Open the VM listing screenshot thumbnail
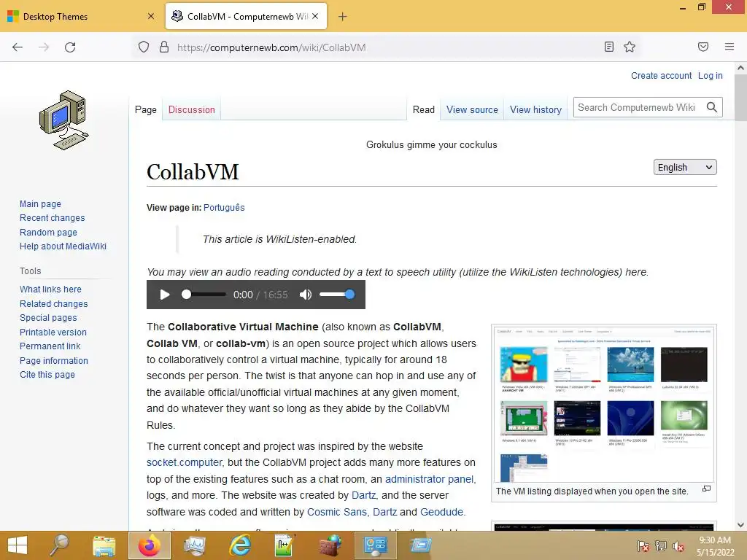Screen dimensions: 747x560 coord(603,404)
